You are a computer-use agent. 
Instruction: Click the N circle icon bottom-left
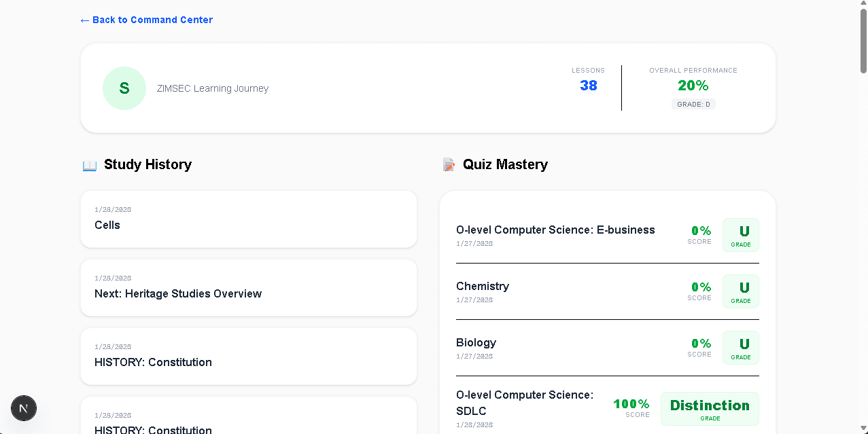pos(23,408)
